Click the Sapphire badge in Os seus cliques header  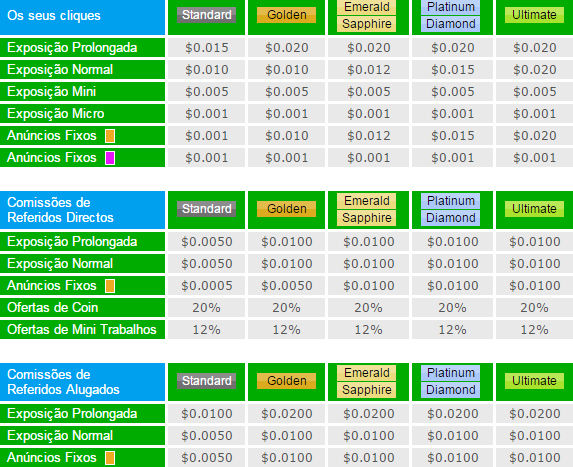[367, 24]
